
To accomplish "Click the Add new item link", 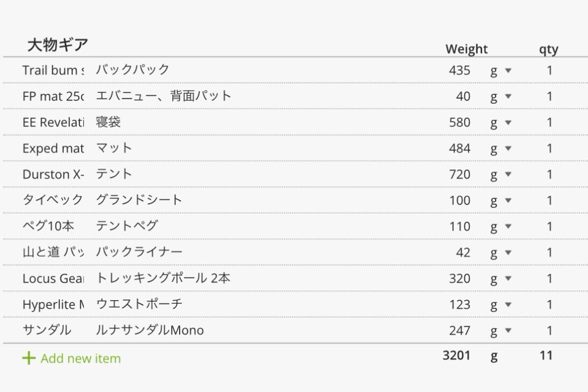I will 80,359.
